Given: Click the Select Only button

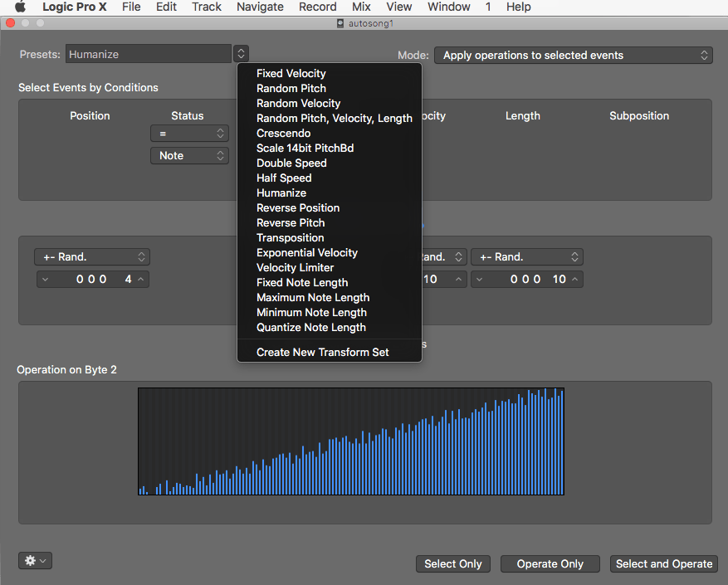Looking at the screenshot, I should click(452, 563).
